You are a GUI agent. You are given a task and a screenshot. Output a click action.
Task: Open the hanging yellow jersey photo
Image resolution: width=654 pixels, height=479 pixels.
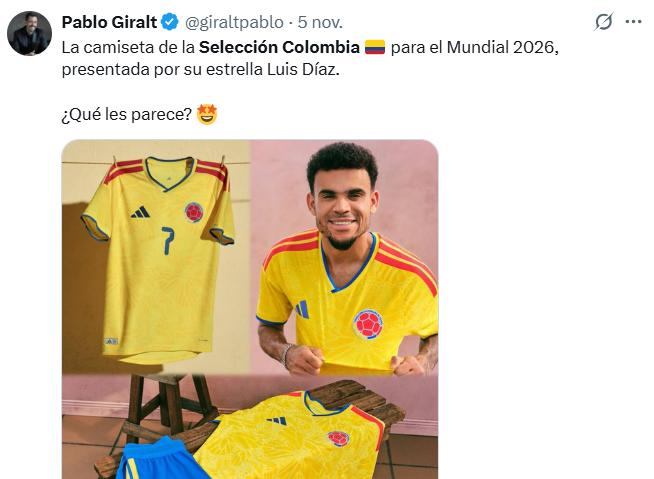(156, 257)
